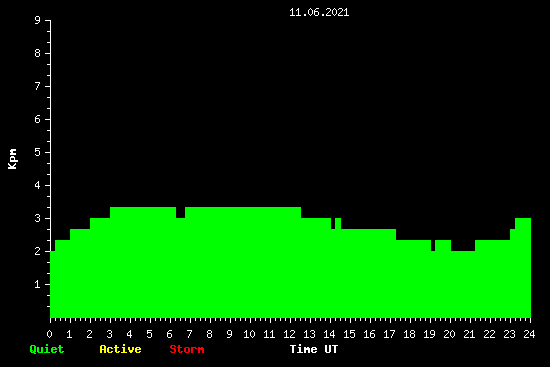Click the 1 value on Kpn axis
The width and height of the screenshot is (550, 367).
click(37, 284)
